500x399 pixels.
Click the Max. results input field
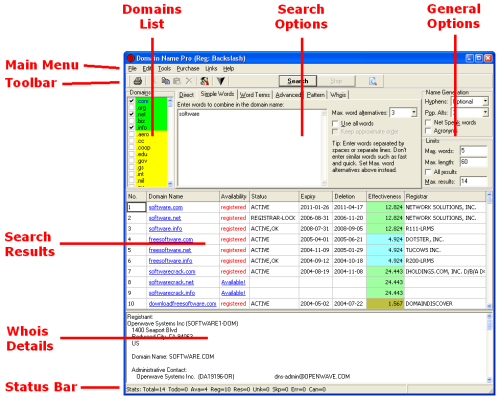pos(474,182)
